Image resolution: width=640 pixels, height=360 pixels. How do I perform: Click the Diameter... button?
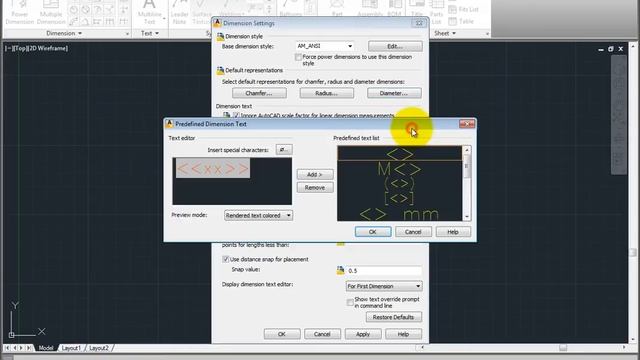point(394,93)
